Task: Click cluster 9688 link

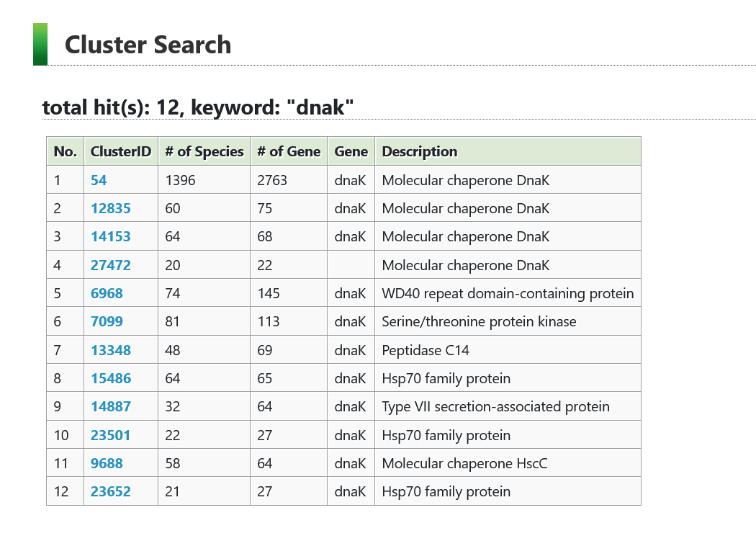Action: [x=107, y=463]
